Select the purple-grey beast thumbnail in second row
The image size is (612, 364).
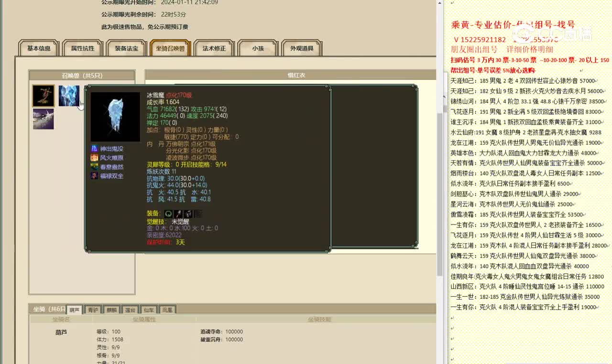43,119
